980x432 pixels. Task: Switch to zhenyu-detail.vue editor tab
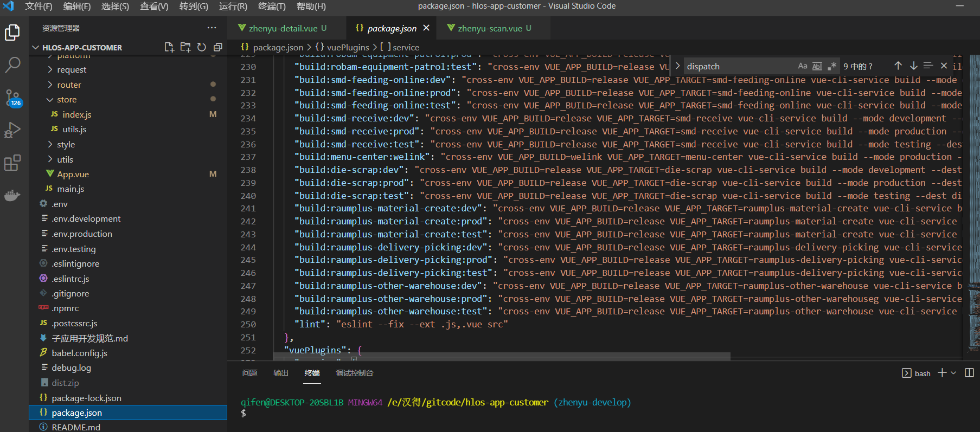tap(287, 28)
